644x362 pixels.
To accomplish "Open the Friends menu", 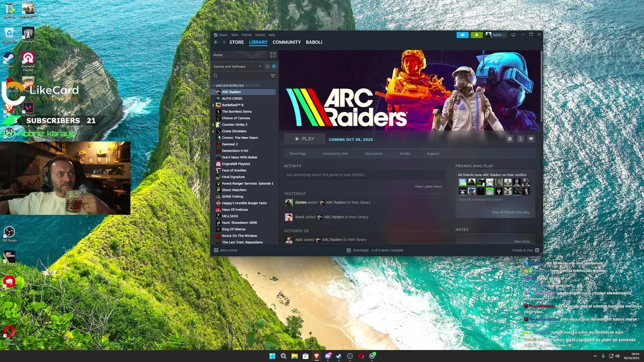I will 247,35.
